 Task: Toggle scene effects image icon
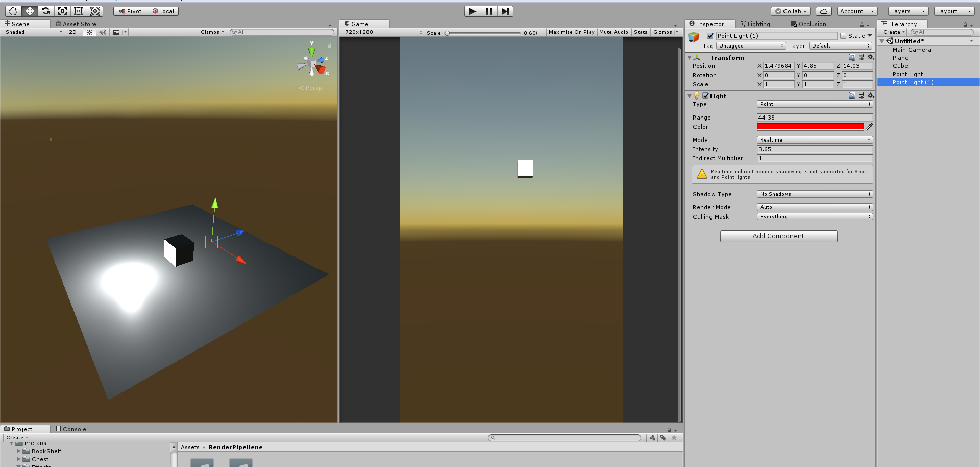click(116, 32)
